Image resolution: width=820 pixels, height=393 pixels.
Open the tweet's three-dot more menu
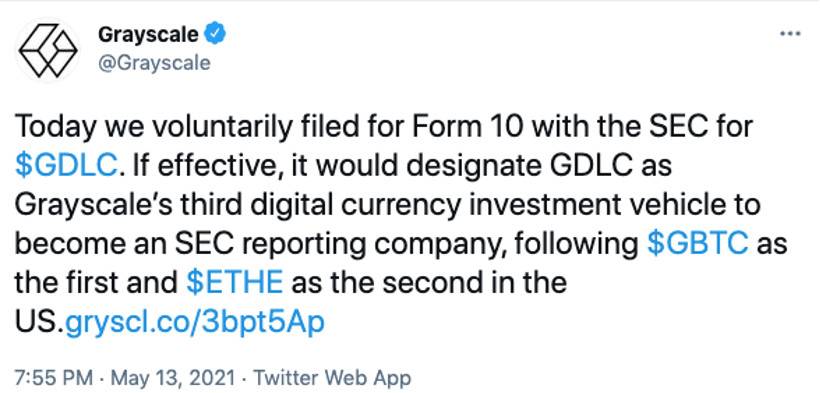(790, 34)
